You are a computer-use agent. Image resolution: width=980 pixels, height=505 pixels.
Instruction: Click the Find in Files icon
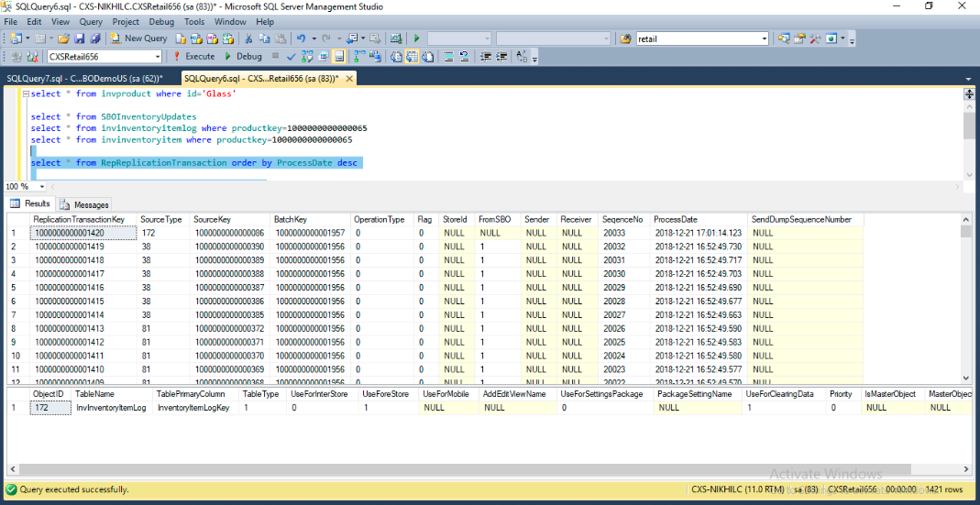pos(625,38)
